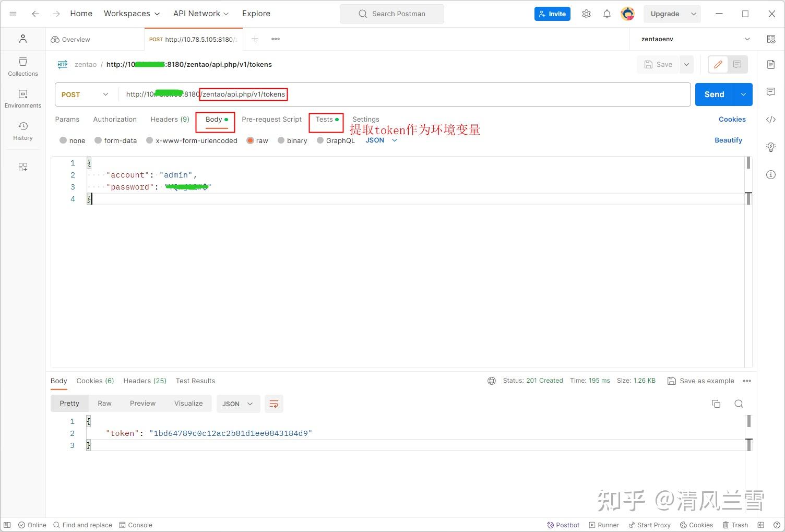Screen dimensions: 785x532
Task: Open the workspace user icon in sidebar
Action: pos(23,39)
